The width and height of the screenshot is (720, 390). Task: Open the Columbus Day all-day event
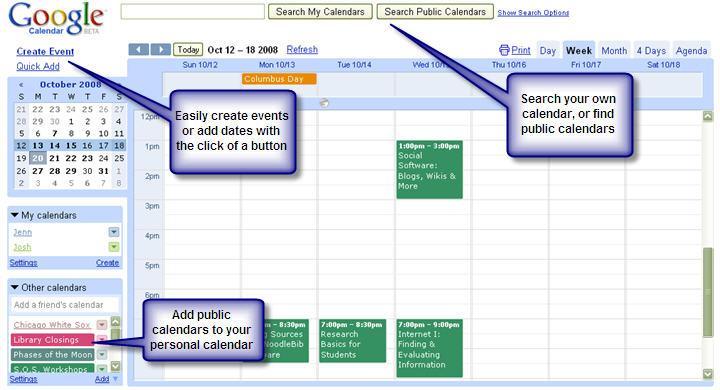[x=279, y=79]
